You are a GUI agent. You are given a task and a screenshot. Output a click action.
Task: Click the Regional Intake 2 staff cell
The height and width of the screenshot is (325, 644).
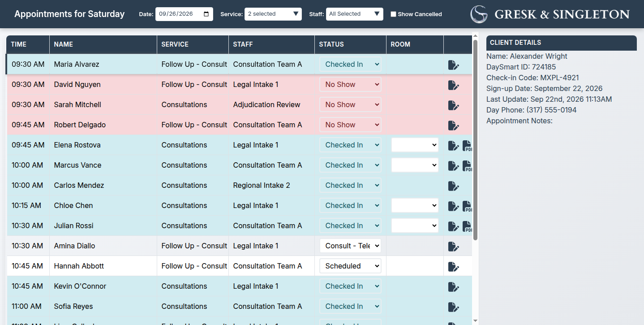click(x=271, y=186)
